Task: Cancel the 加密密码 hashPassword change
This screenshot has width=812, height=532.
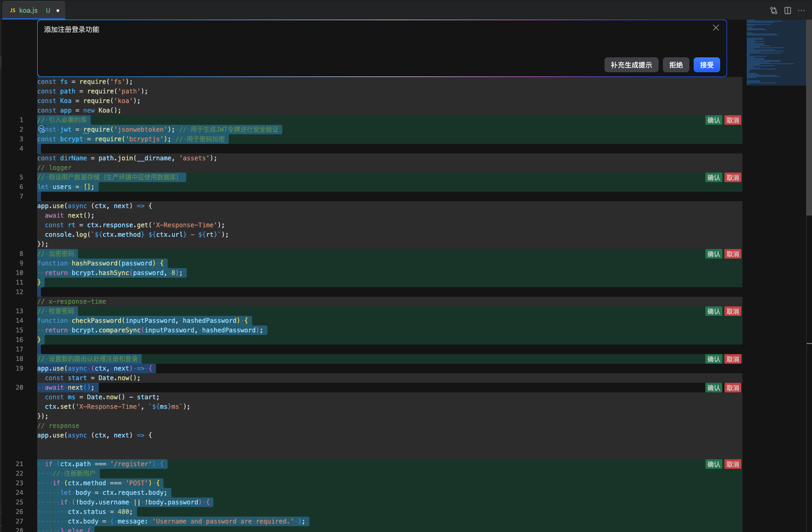Action: tap(733, 254)
